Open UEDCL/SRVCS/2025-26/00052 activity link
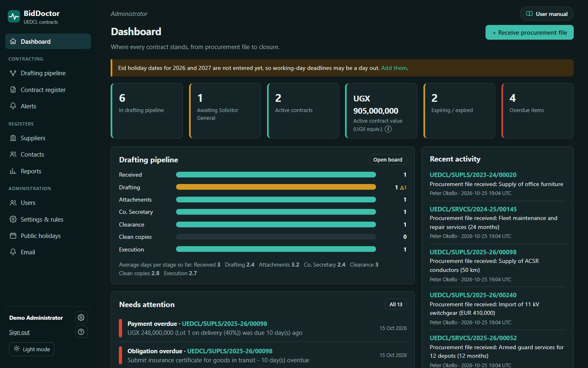 [473, 338]
